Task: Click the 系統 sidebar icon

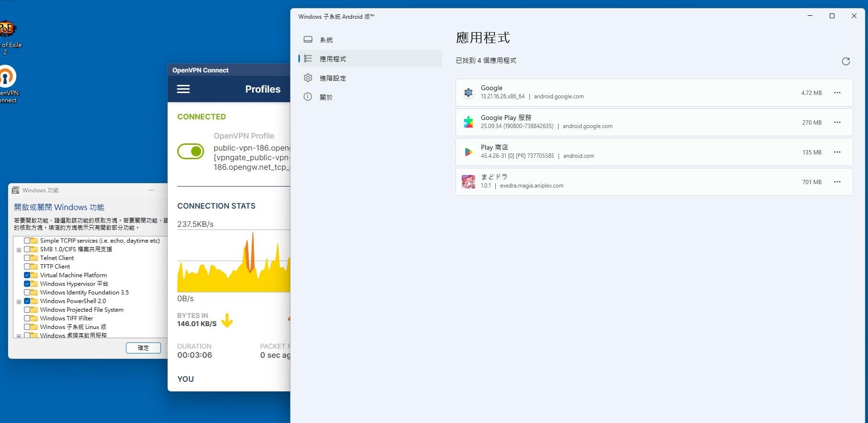Action: pos(308,39)
